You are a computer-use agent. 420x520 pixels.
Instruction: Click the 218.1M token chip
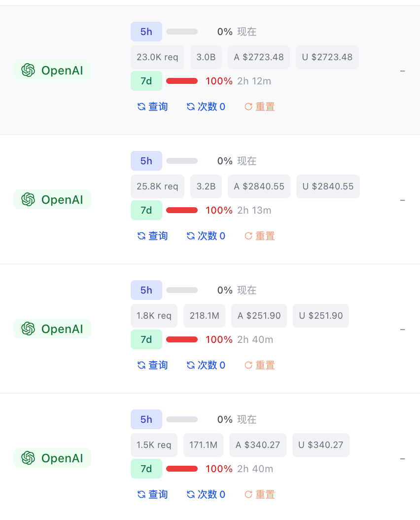[204, 315]
